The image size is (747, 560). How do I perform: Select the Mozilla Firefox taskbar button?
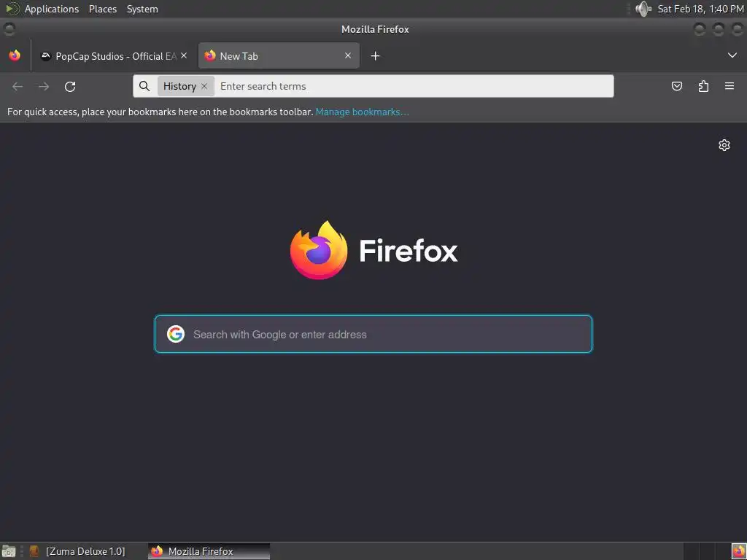pyautogui.click(x=209, y=551)
